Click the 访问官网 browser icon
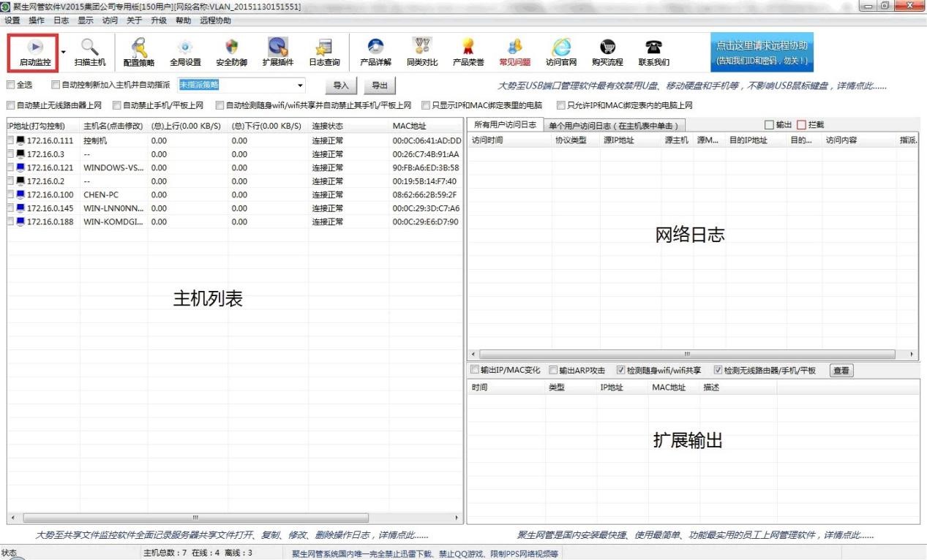Viewport: 927px width, 560px height. tap(561, 48)
